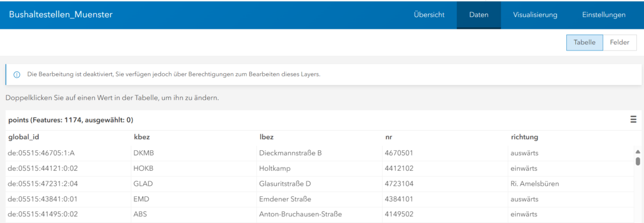
Task: Select the Emdener Straße cell
Action: click(320, 199)
